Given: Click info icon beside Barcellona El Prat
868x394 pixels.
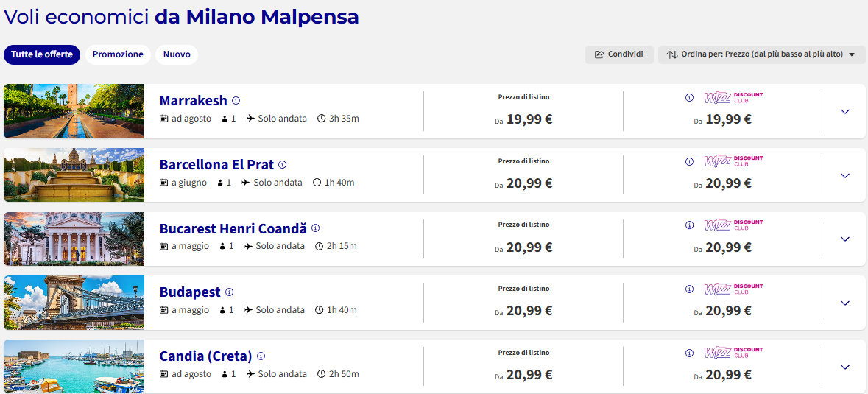Looking at the screenshot, I should [x=282, y=164].
